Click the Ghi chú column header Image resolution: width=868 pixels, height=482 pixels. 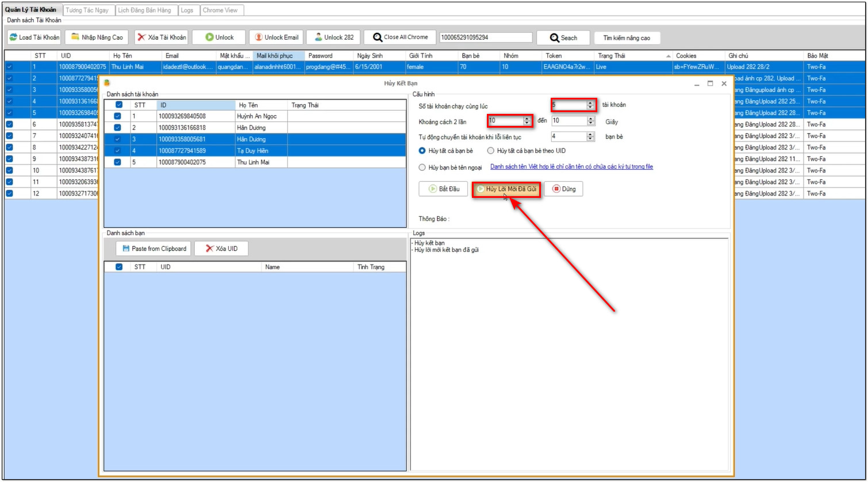[x=764, y=56]
